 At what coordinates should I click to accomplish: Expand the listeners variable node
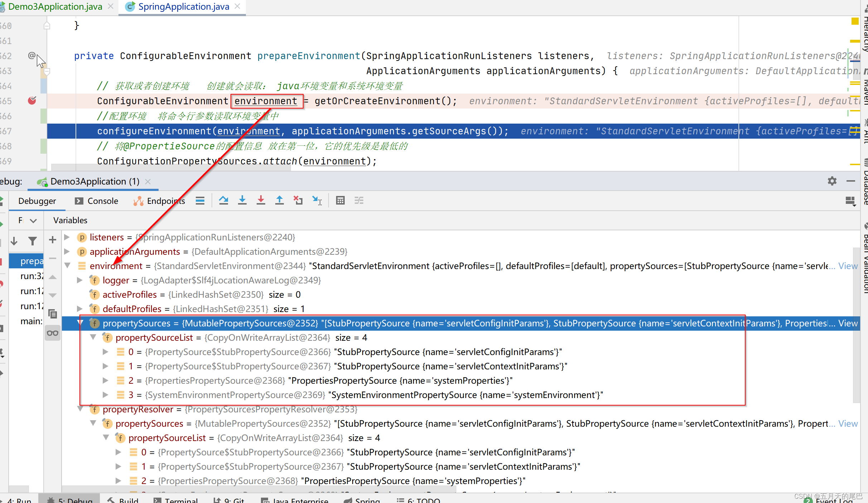(x=67, y=237)
